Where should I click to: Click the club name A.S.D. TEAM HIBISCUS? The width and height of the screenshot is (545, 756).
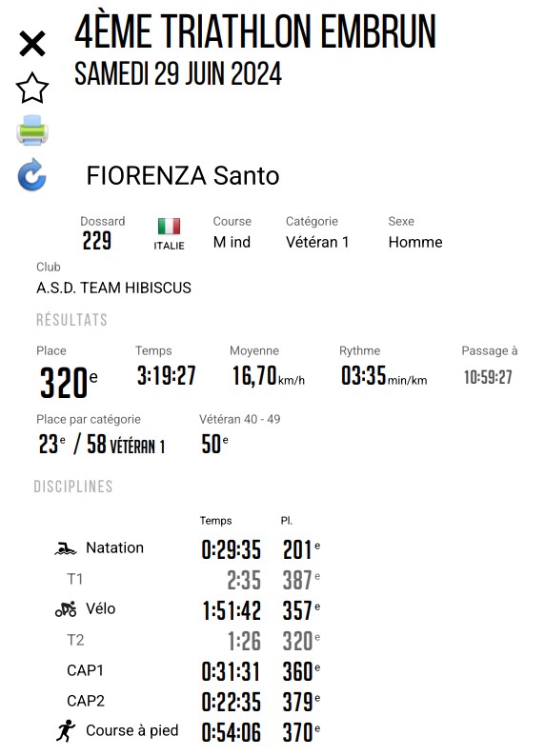coord(113,288)
